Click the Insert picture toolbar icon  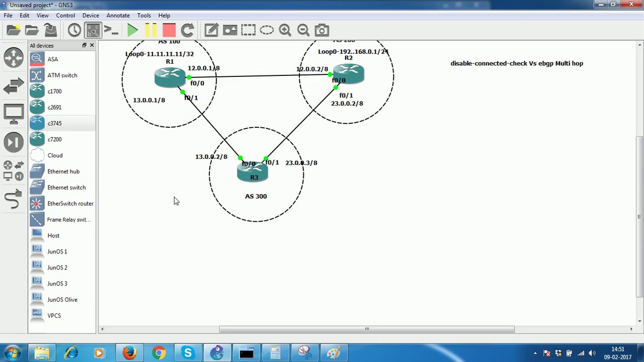(x=230, y=30)
